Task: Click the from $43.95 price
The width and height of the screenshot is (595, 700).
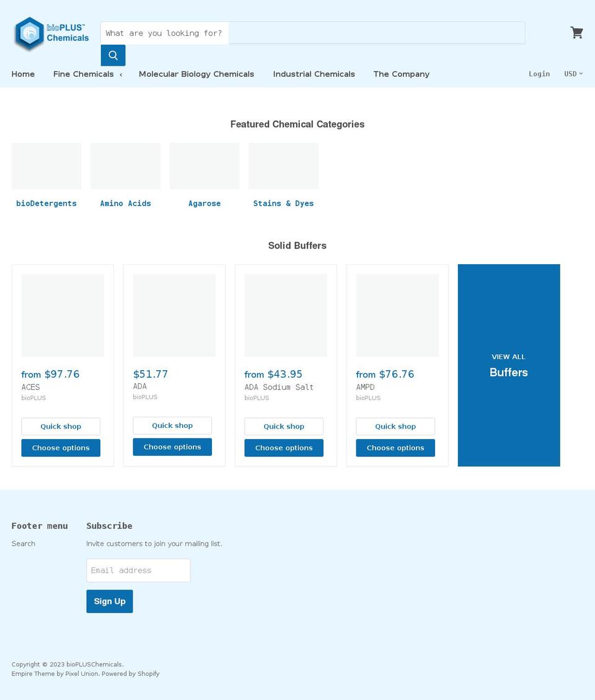Action: (x=273, y=374)
